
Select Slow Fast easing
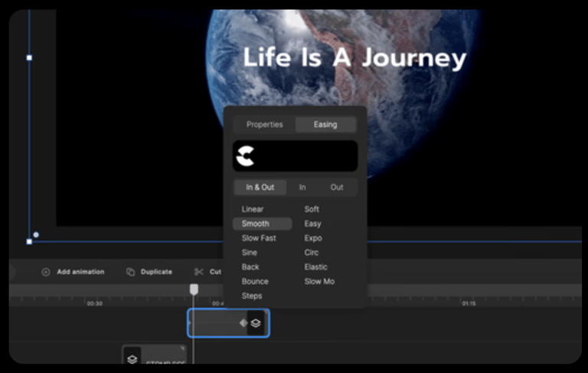coord(259,238)
